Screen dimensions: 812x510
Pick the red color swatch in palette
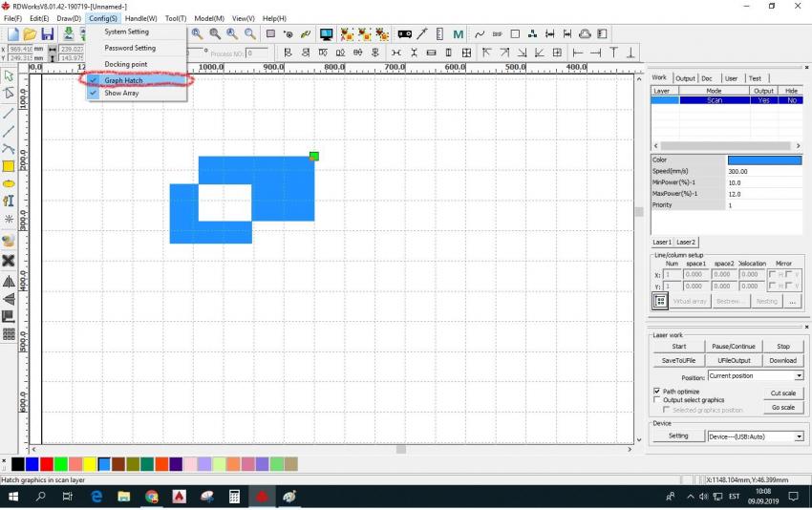click(x=46, y=464)
